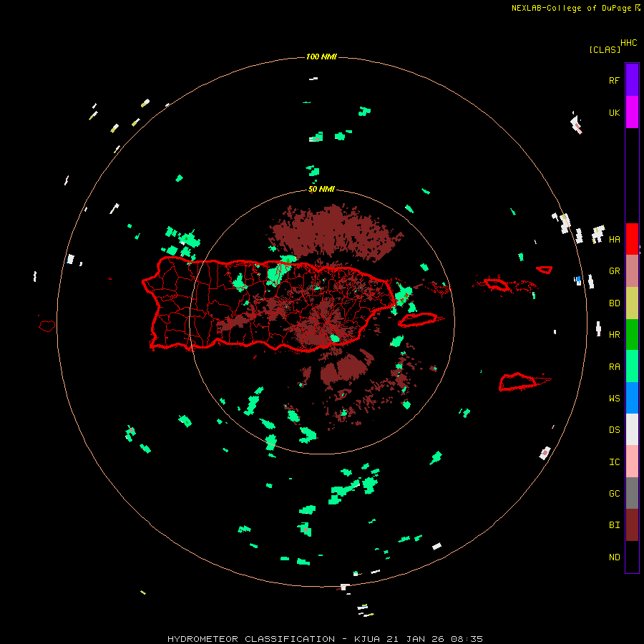
Task: Click the GC legend label
Action: click(x=614, y=494)
